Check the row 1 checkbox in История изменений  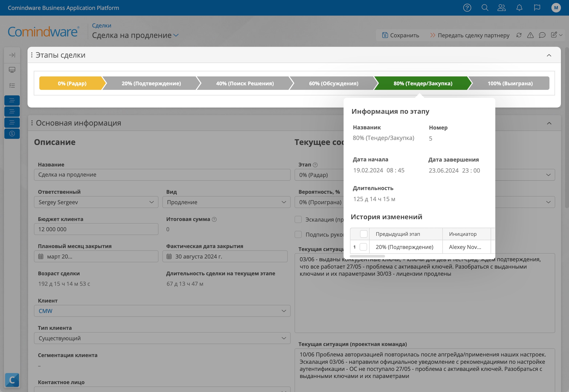coord(363,247)
